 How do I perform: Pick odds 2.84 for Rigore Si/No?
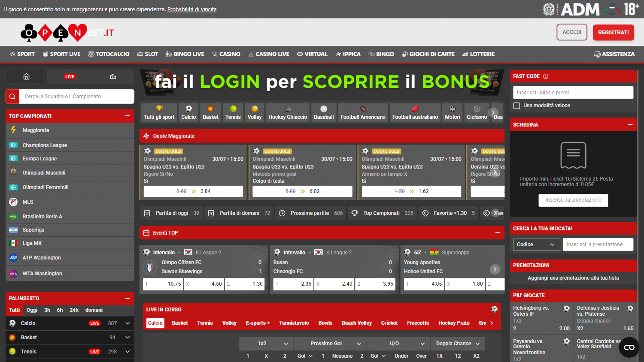[x=193, y=191]
